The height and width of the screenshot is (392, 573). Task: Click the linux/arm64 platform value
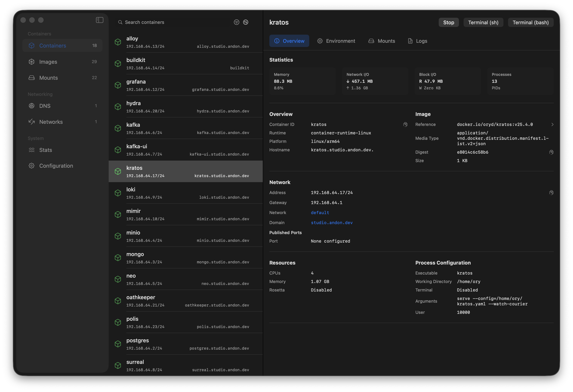[x=325, y=142]
